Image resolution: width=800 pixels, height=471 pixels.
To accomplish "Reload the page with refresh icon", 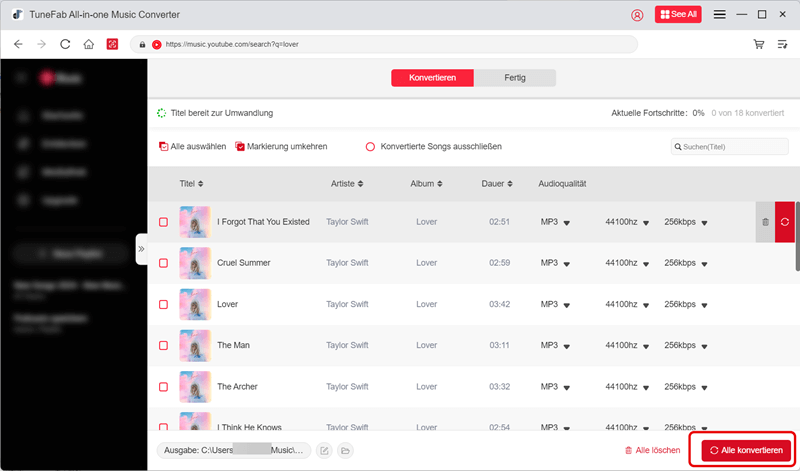I will coord(65,44).
